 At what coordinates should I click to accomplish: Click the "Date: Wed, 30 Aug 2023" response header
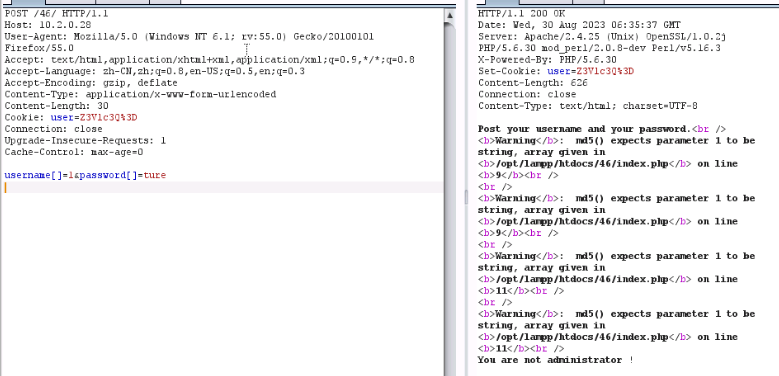point(579,25)
